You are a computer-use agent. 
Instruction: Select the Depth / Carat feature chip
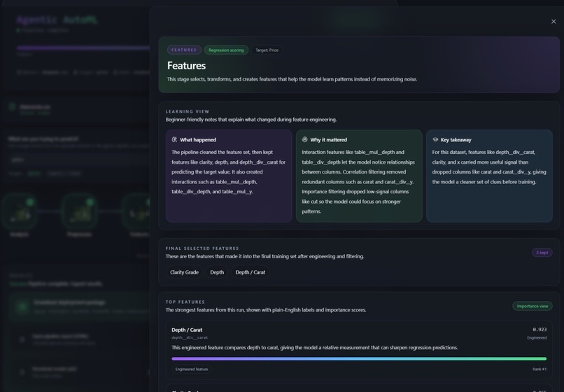pos(251,272)
